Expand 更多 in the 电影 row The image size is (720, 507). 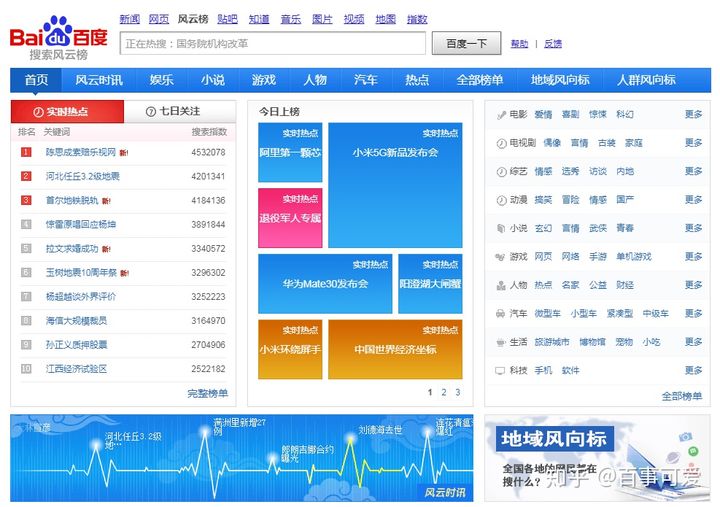point(693,115)
